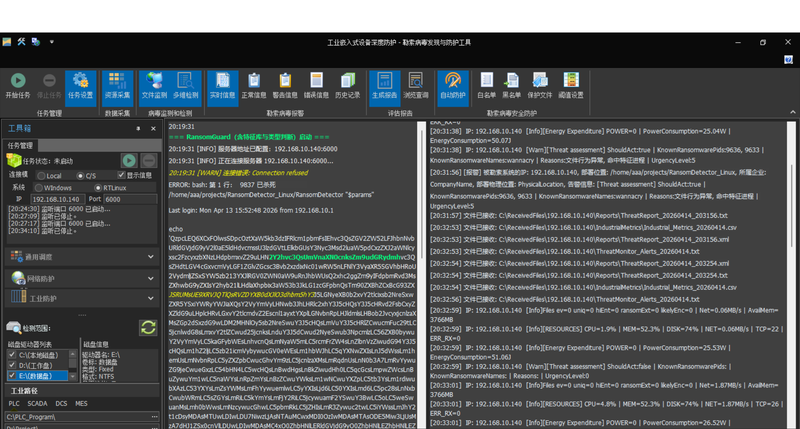Collapse the ribbon with the up chevron
Viewport: 800px width, 429px height.
792,112
